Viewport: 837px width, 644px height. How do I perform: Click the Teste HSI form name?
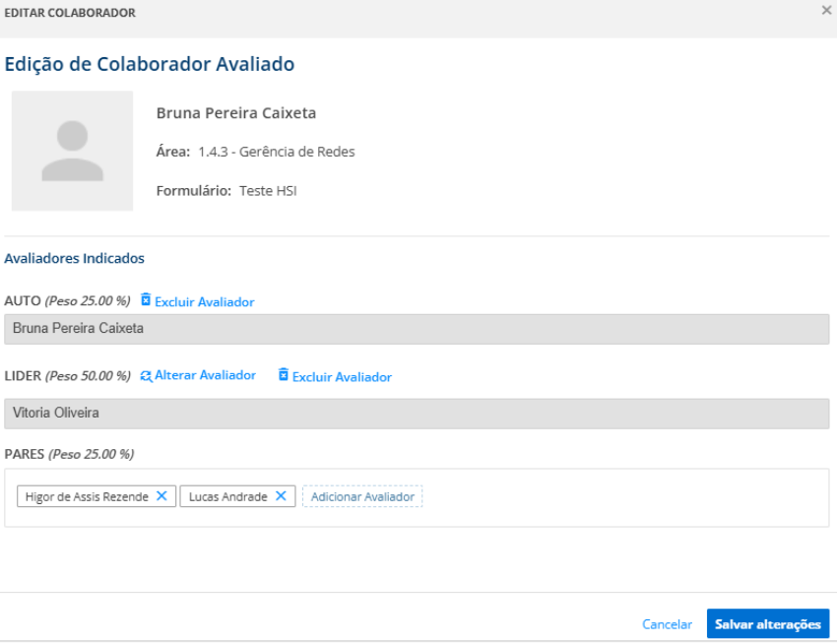coord(268,191)
